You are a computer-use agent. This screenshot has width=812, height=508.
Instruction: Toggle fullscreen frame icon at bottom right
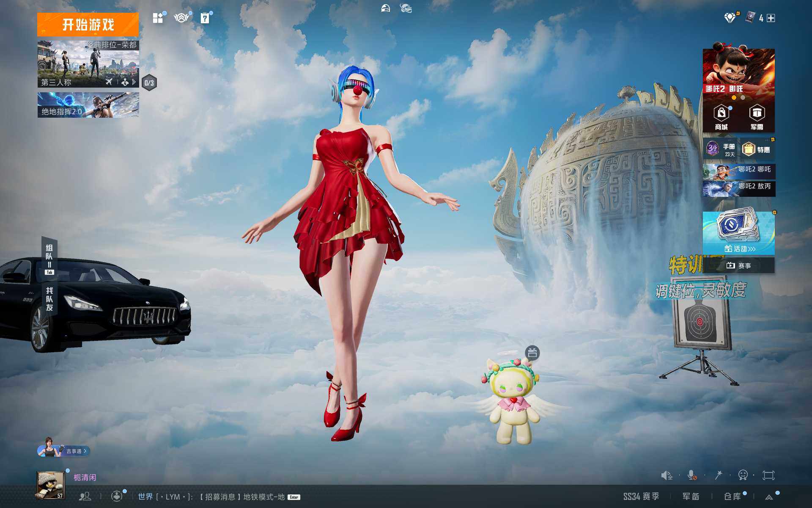[x=768, y=475]
